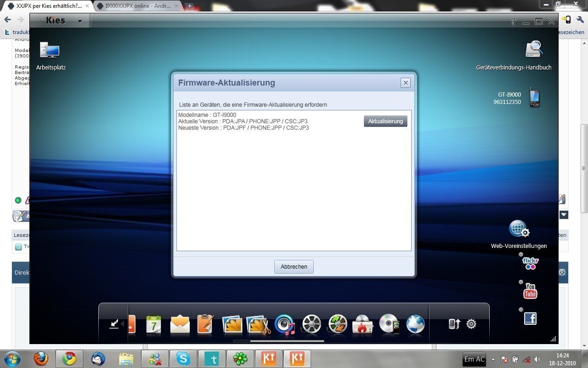Click the Kies resize grip at bottom right

click(553, 339)
